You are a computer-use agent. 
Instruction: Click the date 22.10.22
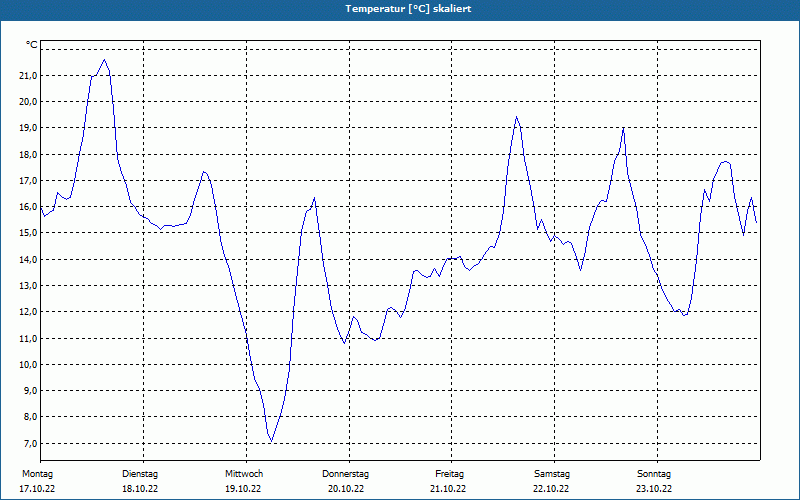(551, 489)
